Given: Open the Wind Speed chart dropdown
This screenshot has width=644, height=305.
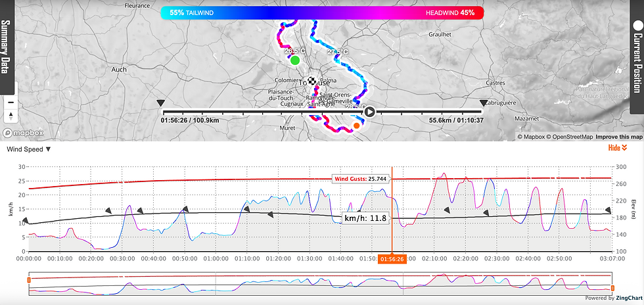Looking at the screenshot, I should tap(29, 149).
